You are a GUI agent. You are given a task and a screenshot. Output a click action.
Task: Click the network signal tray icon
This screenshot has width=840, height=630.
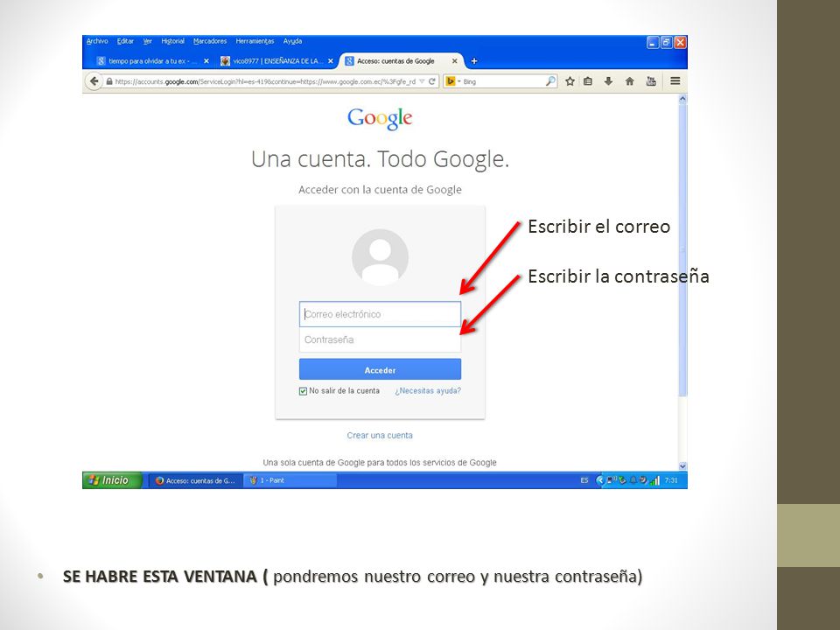[654, 480]
